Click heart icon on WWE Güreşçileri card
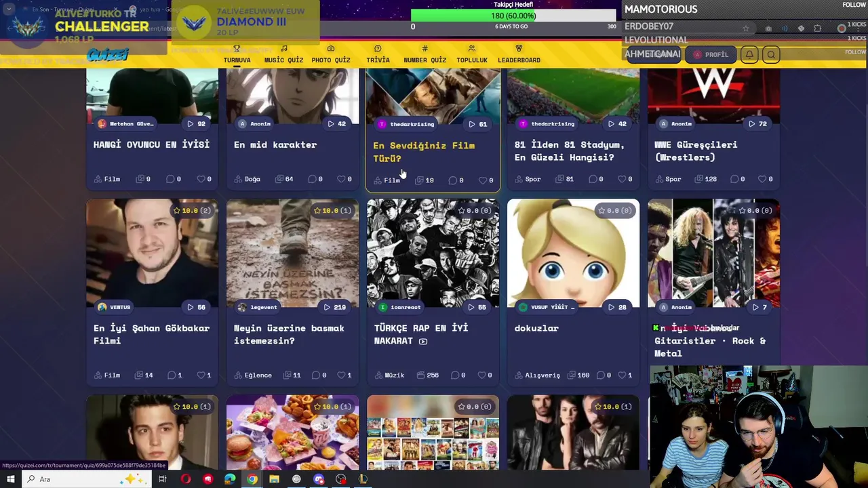 point(762,179)
